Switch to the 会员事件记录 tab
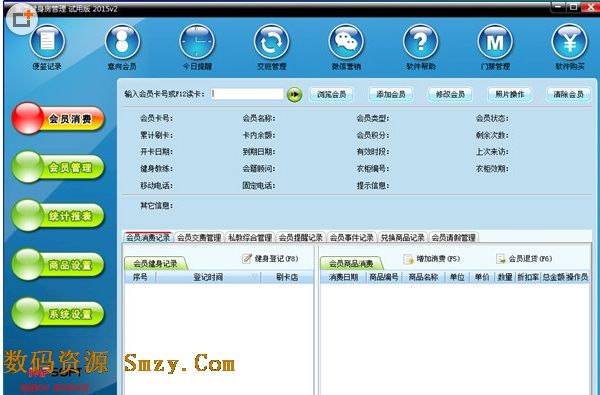 click(352, 237)
